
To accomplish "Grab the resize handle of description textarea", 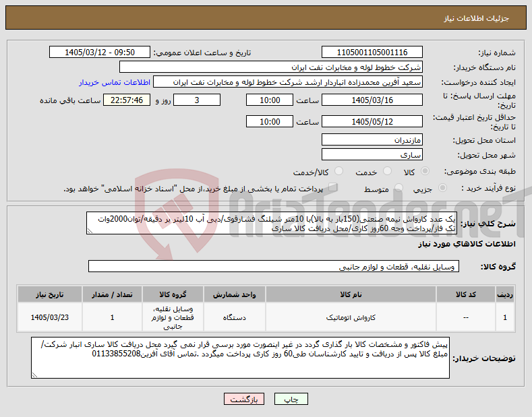I will point(90,231).
